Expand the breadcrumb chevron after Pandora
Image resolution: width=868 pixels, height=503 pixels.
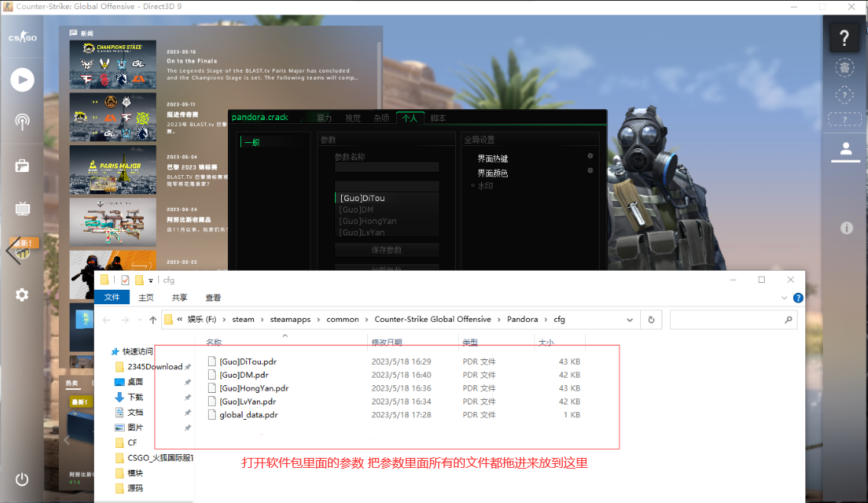(546, 320)
